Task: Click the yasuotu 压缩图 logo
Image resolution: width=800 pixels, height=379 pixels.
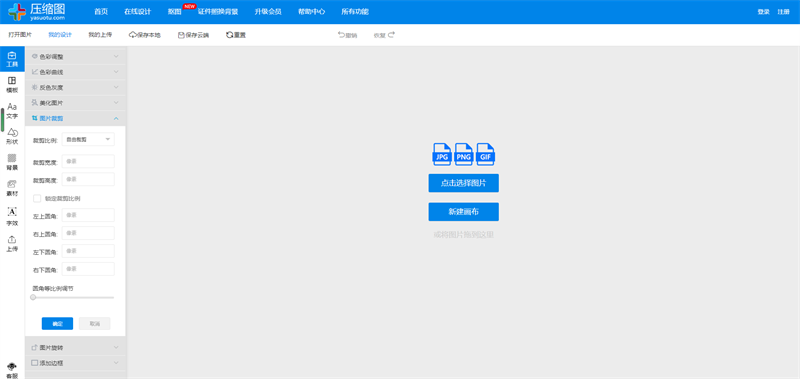Action: (37, 12)
